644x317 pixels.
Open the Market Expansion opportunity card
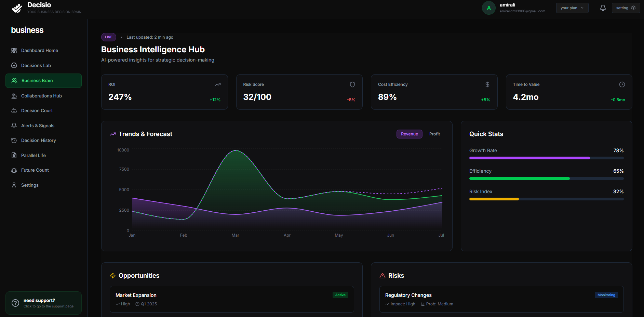pos(232,299)
